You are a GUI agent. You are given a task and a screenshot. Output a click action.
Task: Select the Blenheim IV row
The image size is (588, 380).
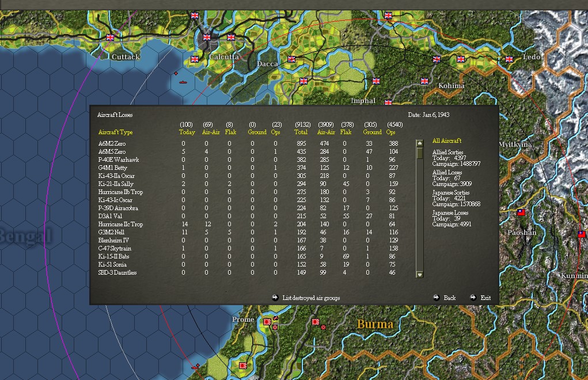coord(248,240)
